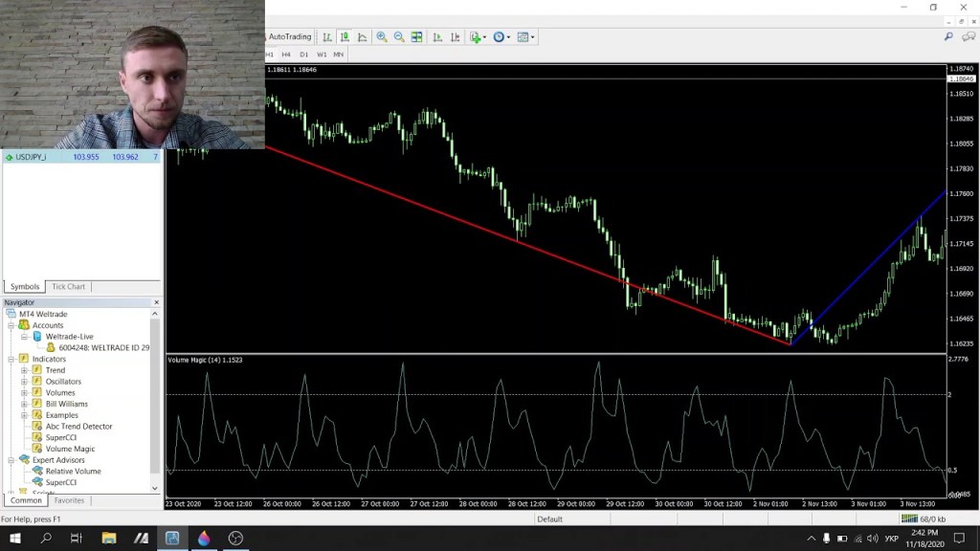Display chart as candlesticks
980x551 pixels.
point(345,36)
